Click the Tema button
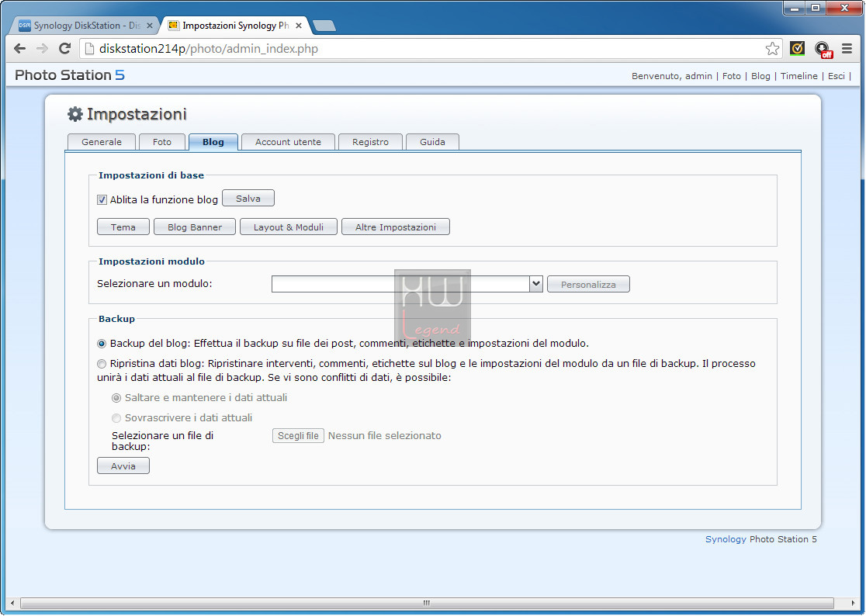866x616 pixels. pyautogui.click(x=123, y=227)
